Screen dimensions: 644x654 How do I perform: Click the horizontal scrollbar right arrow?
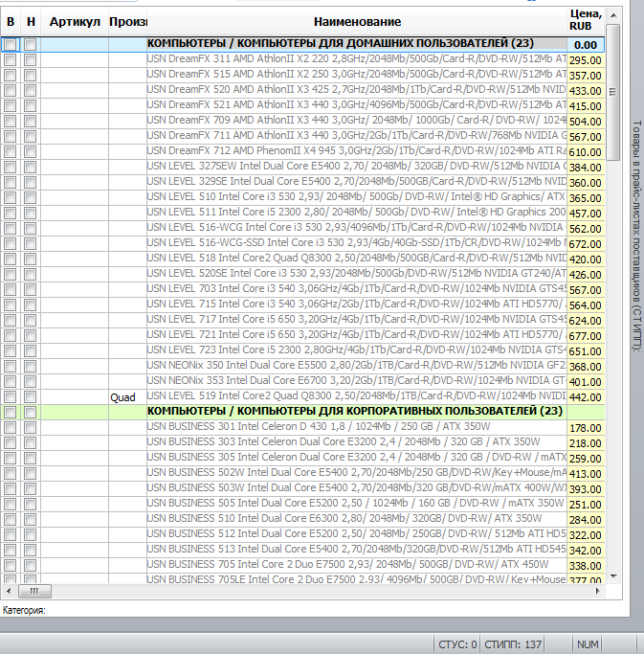598,591
